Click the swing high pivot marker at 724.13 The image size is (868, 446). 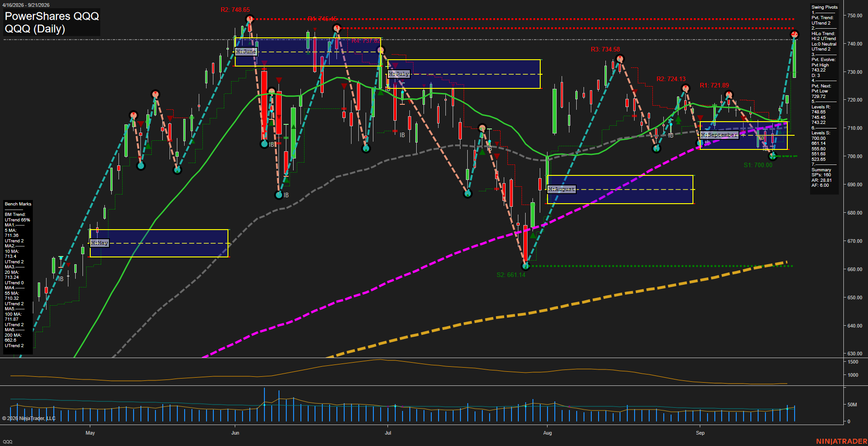[685, 88]
